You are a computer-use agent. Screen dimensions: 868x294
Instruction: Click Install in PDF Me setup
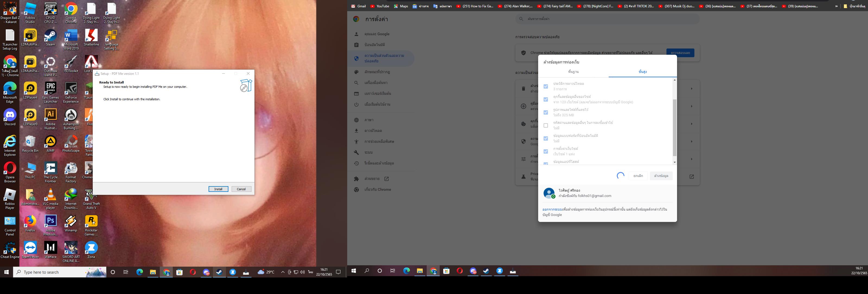218,189
